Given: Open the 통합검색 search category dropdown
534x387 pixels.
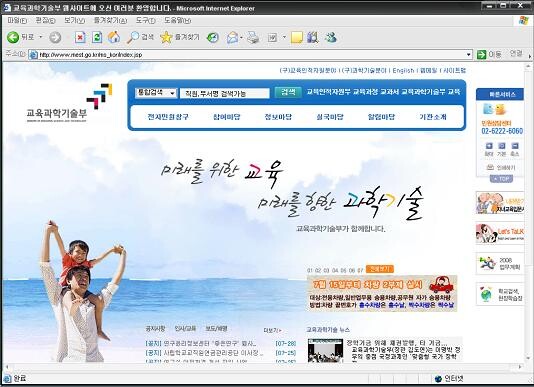Looking at the screenshot, I should point(156,93).
